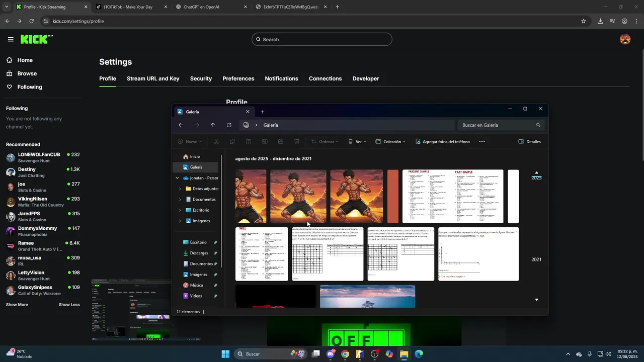
Task: Go back in the Galería window
Action: [x=181, y=125]
